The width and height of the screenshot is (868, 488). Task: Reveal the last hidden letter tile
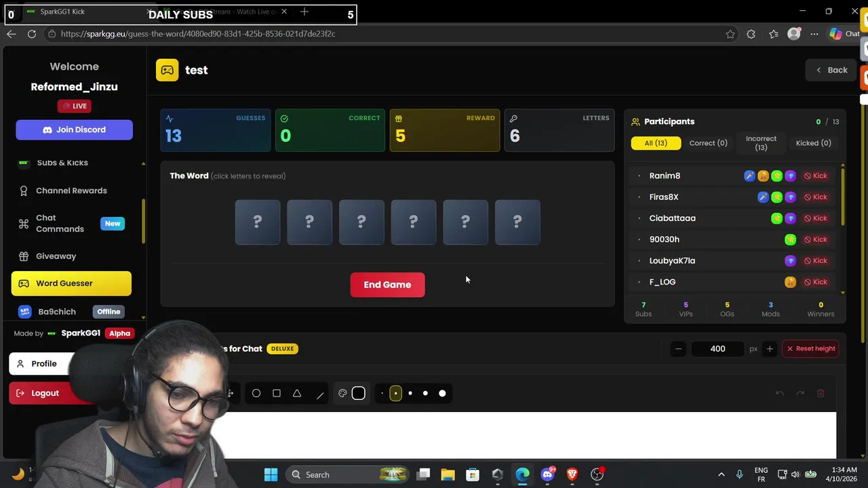click(517, 222)
